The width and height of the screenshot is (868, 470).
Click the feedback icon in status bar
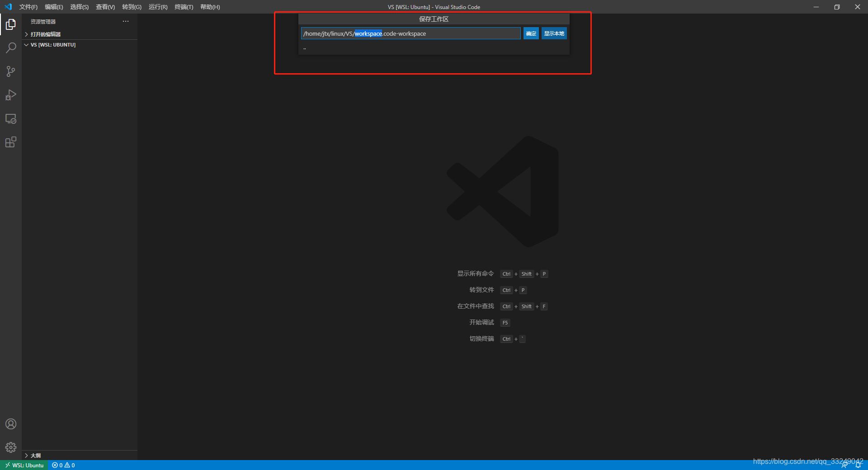pyautogui.click(x=844, y=465)
